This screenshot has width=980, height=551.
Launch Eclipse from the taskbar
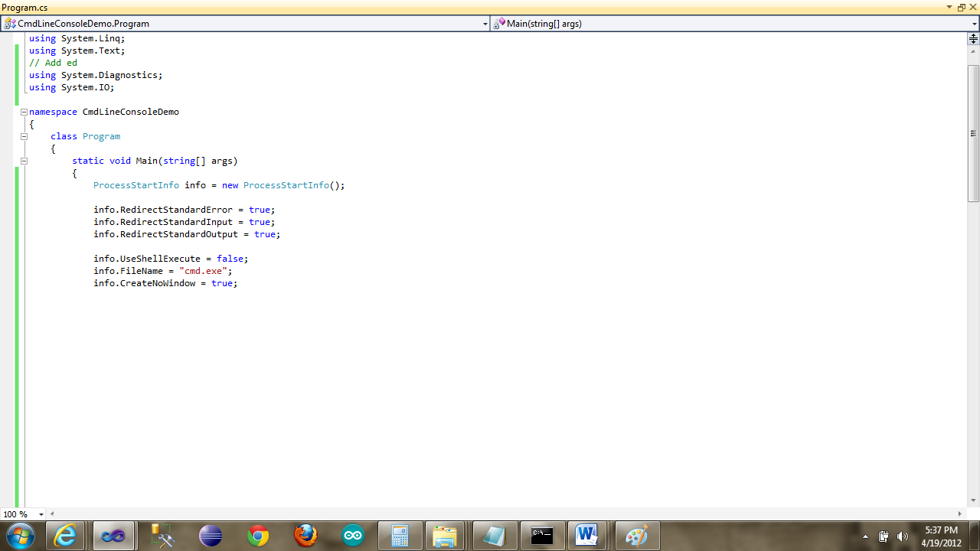(211, 536)
